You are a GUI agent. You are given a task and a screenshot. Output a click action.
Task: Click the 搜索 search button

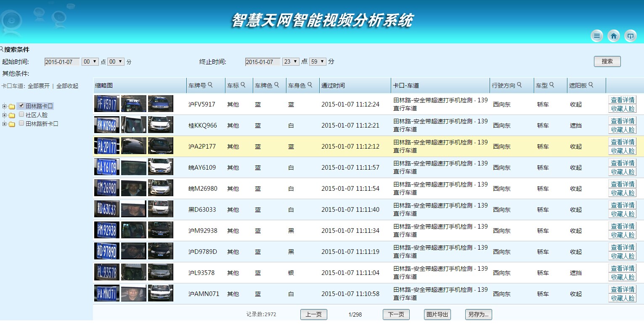607,61
